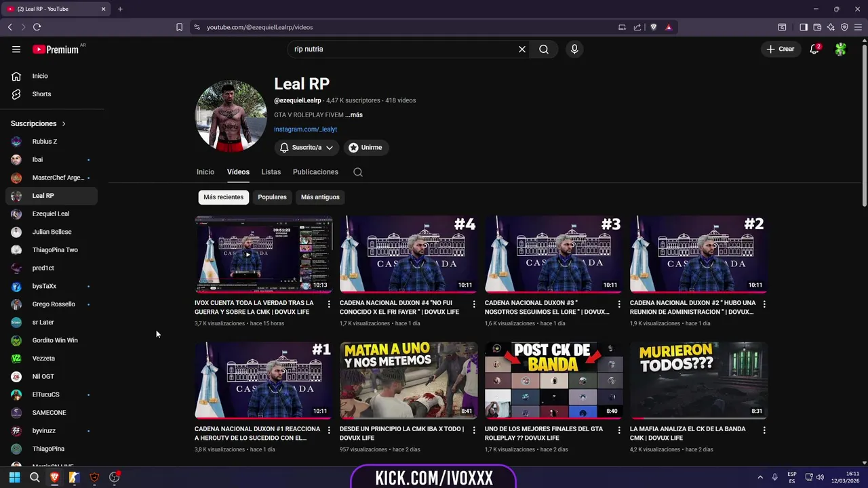Open options for IVOX CUENTA TODA LA VERDAD video
Image resolution: width=868 pixels, height=488 pixels.
click(329, 304)
